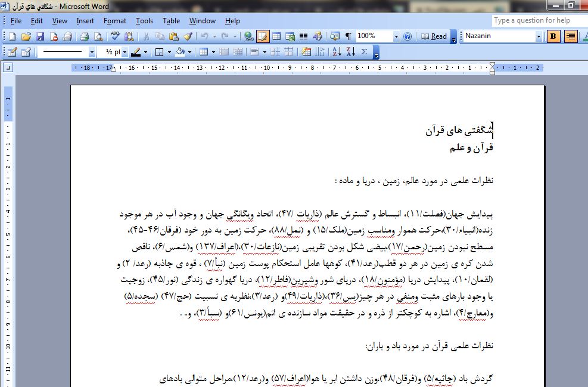Screen dimensions: 588x387
Task: Run Spelling and Grammar check
Action: (x=116, y=36)
